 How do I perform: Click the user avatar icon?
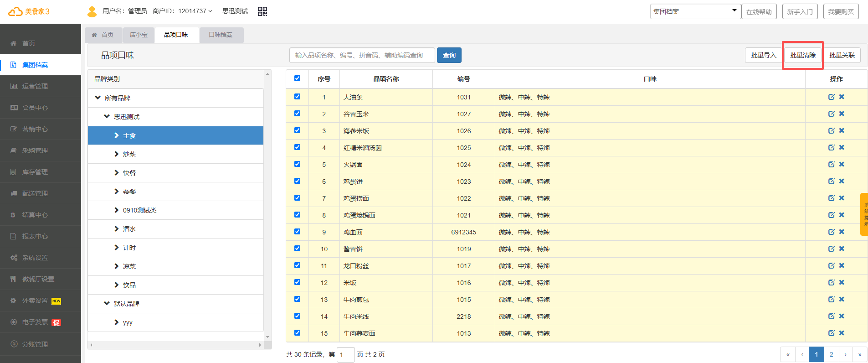(x=92, y=11)
